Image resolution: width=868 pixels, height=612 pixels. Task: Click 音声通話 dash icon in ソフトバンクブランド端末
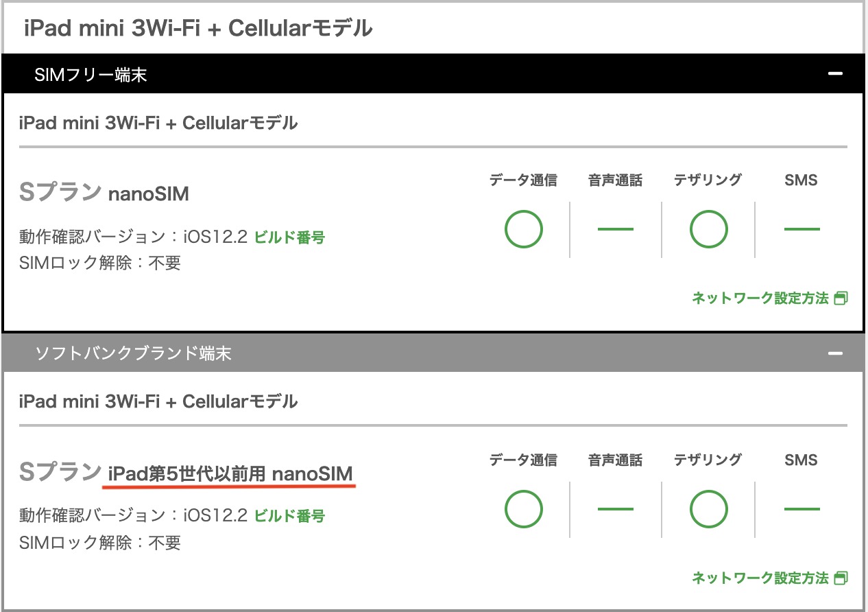coord(615,509)
